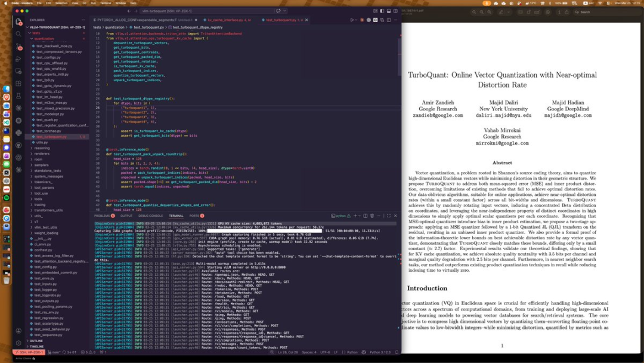Image resolution: width=644 pixels, height=363 pixels.
Task: Toggle the bottom panel visibility
Action: tap(389, 11)
